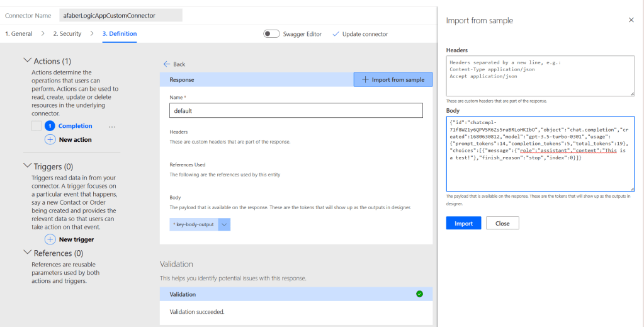The width and height of the screenshot is (644, 327).
Task: Click the Back arrow icon
Action: 167,64
